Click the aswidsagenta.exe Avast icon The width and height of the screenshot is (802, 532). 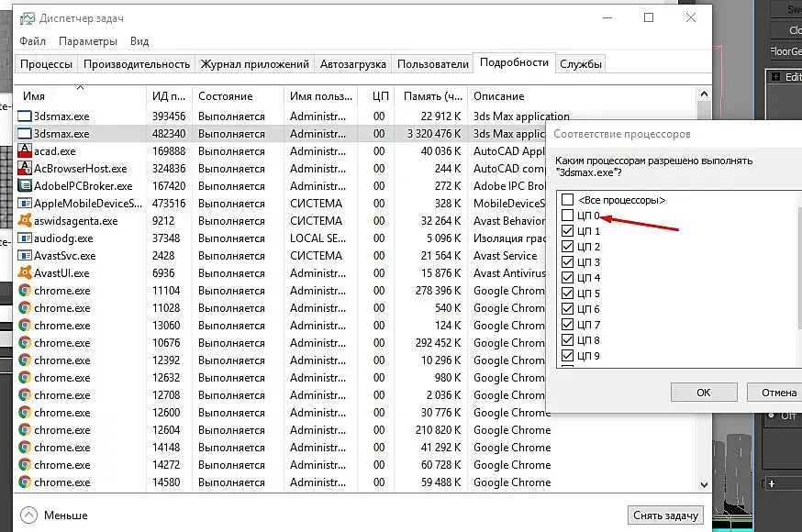point(25,220)
